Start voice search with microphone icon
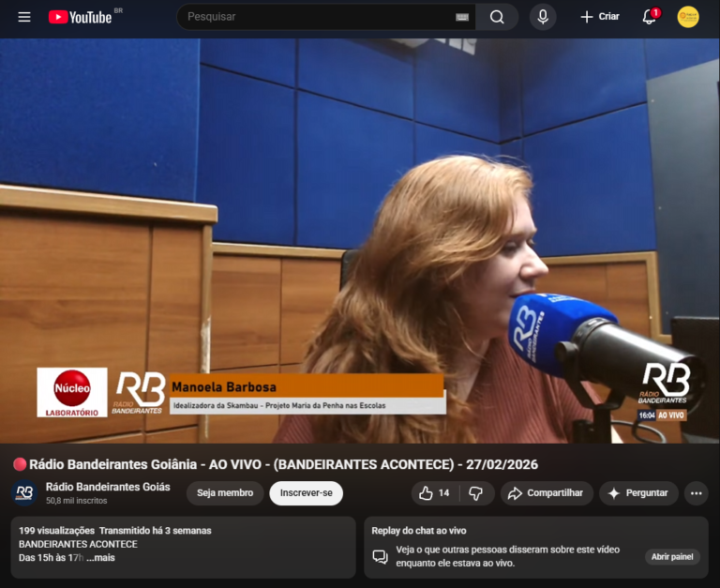 point(543,17)
